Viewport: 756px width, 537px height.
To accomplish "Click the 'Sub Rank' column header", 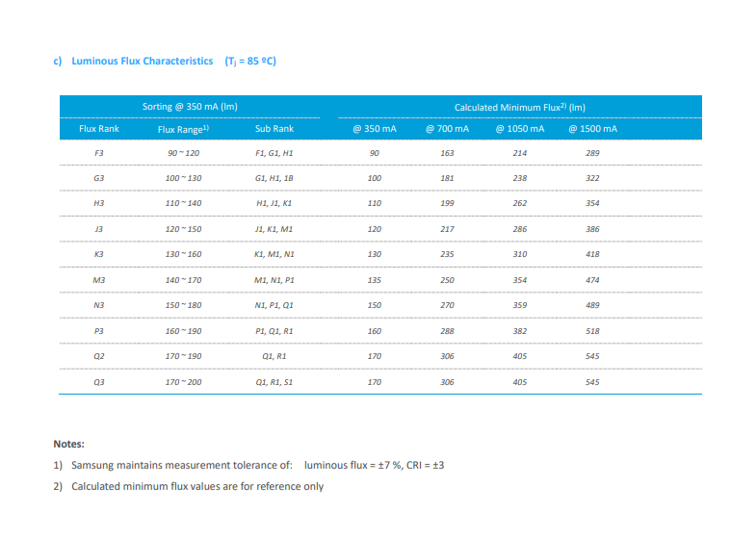I will [x=274, y=129].
